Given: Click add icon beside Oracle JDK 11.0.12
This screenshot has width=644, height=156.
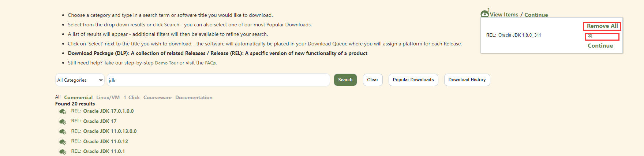Looking at the screenshot, I should [63, 142].
